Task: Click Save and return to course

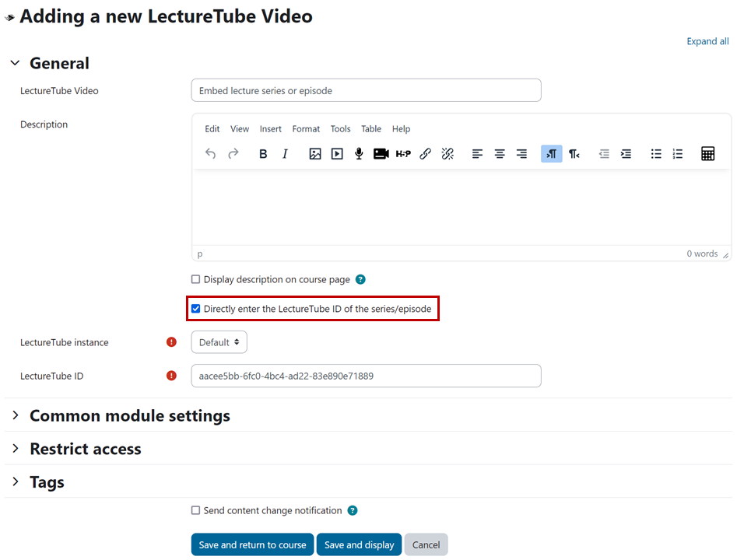Action: (252, 544)
